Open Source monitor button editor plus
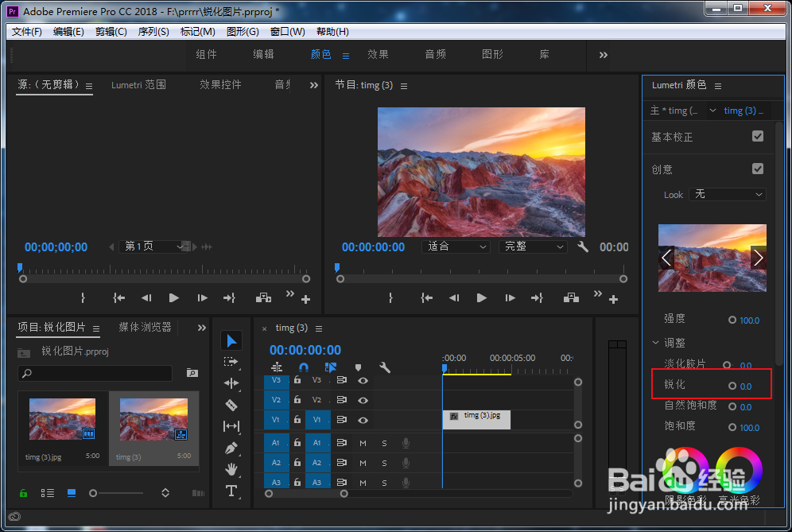 (x=305, y=300)
